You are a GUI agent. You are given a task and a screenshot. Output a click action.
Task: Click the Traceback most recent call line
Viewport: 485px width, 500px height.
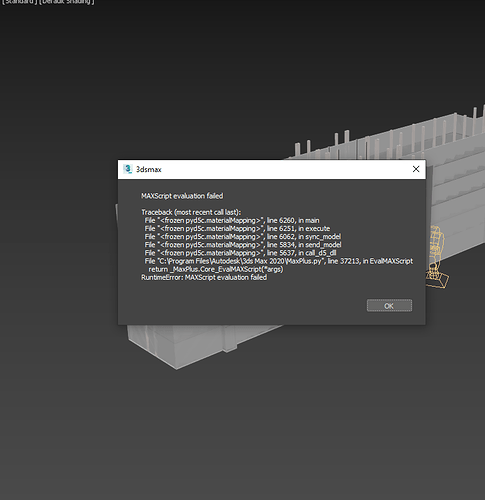(x=191, y=212)
